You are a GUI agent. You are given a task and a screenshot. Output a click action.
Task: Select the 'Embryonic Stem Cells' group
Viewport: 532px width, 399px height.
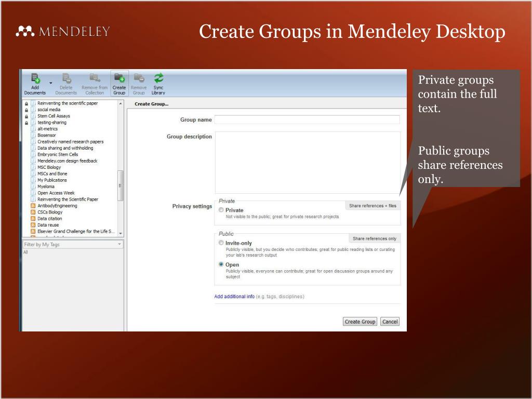click(58, 154)
